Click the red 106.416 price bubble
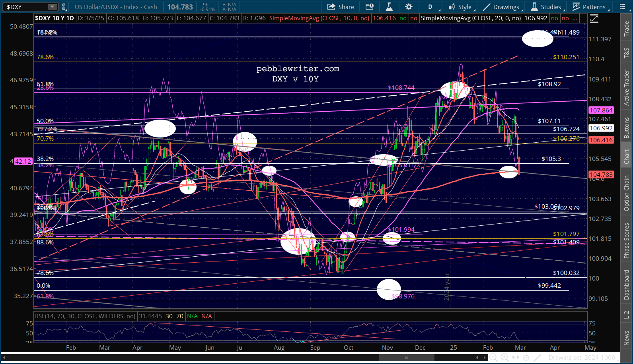 (601, 140)
